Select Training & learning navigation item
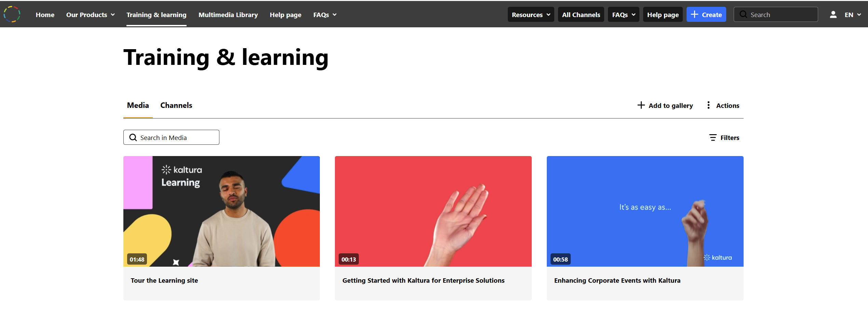Viewport: 868px width, 309px height. (x=157, y=15)
